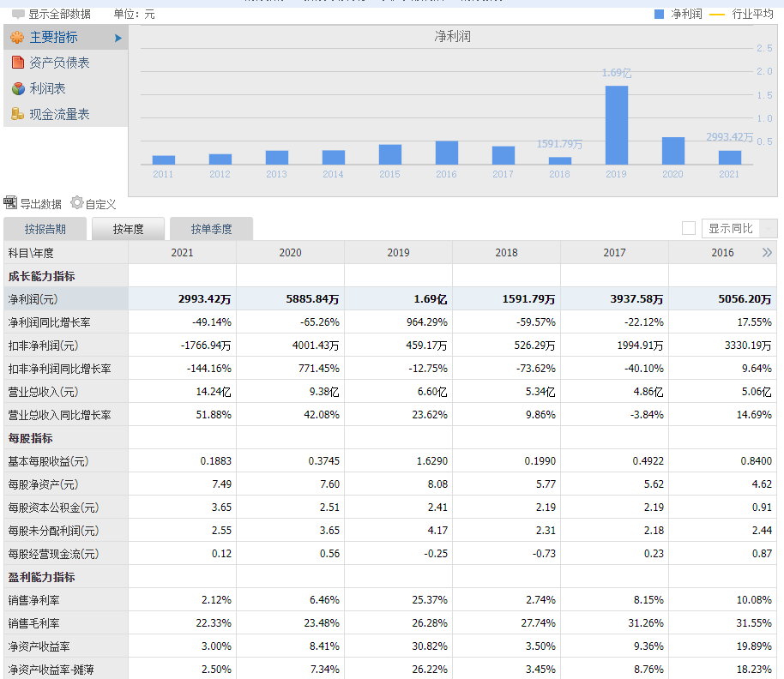Screen dimensions: 784x679
Task: Click the 2020 column header
Action: coord(290,253)
